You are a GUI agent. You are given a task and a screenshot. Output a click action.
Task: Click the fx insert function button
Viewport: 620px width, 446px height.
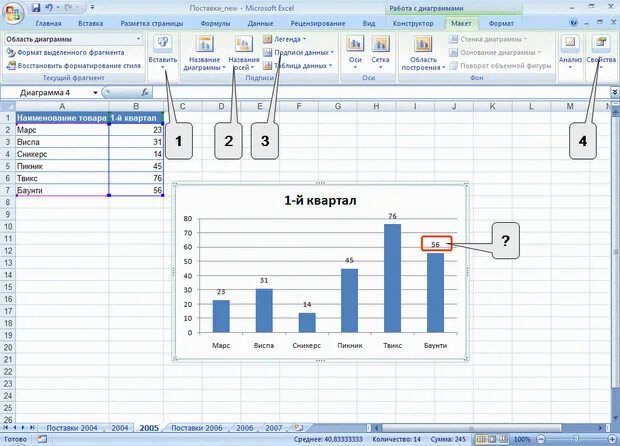[145, 93]
